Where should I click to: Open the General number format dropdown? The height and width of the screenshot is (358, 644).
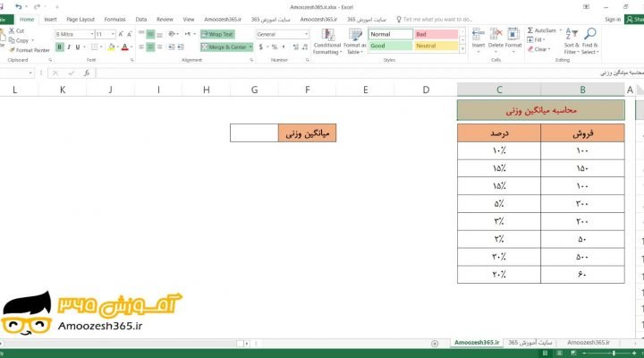point(306,34)
